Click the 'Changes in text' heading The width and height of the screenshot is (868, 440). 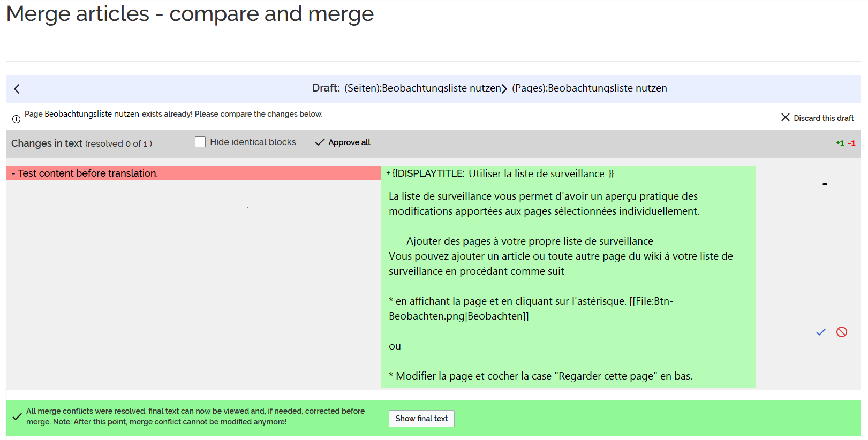[x=47, y=143]
